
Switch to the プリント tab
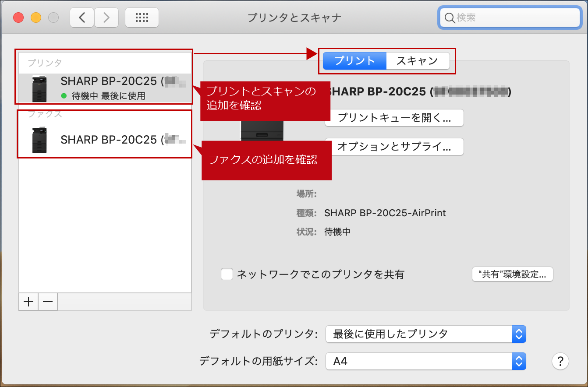pos(355,61)
